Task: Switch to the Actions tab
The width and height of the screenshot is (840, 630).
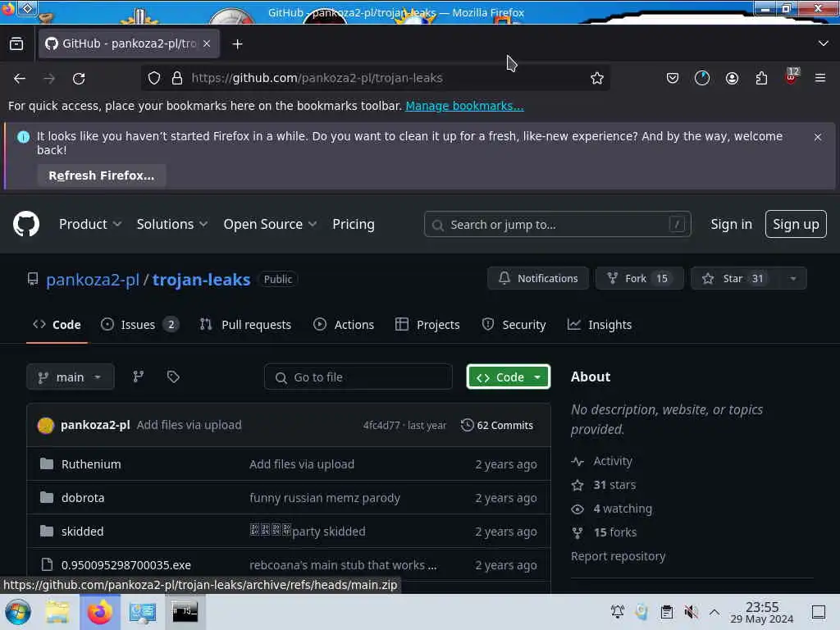Action: (x=344, y=325)
